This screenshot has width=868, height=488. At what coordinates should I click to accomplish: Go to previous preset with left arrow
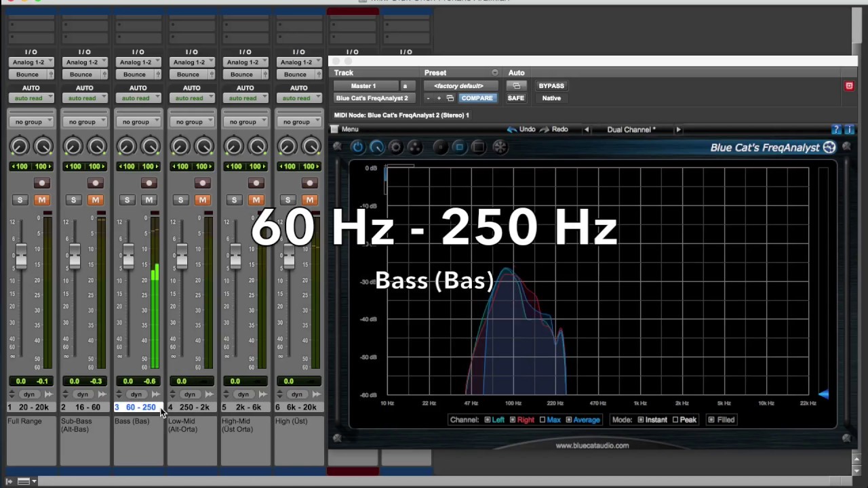587,129
